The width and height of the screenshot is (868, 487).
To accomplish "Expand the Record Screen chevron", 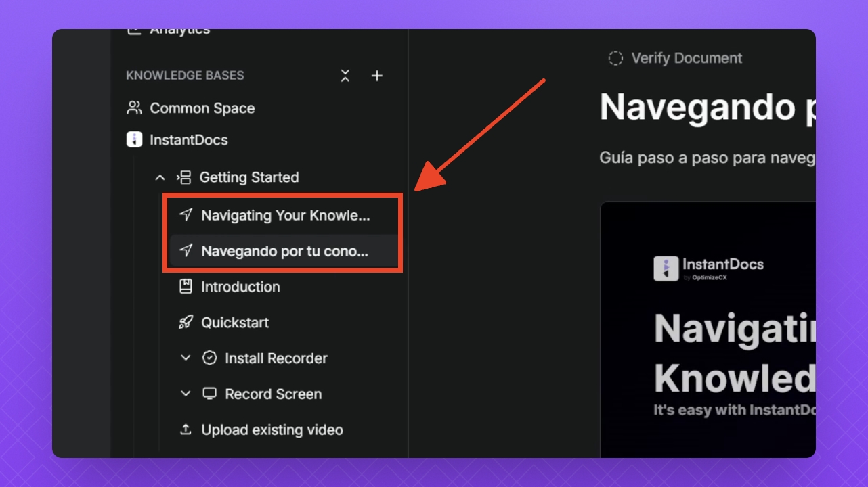I will pyautogui.click(x=186, y=394).
